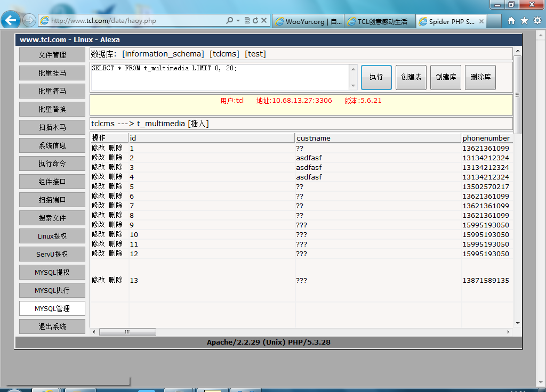This screenshot has width=546, height=392.
Task: Choose 扫描木马 in the sidebar
Action: click(52, 127)
